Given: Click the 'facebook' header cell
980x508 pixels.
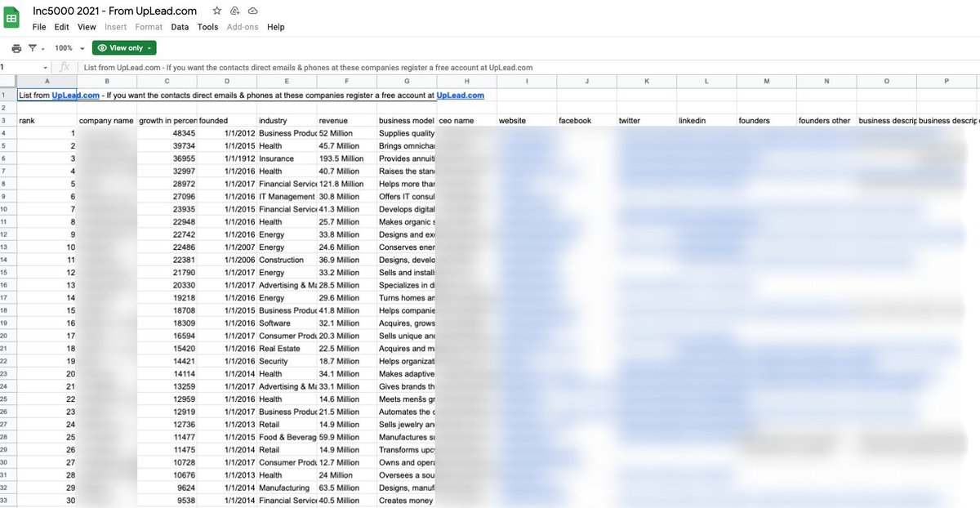Looking at the screenshot, I should [x=587, y=120].
